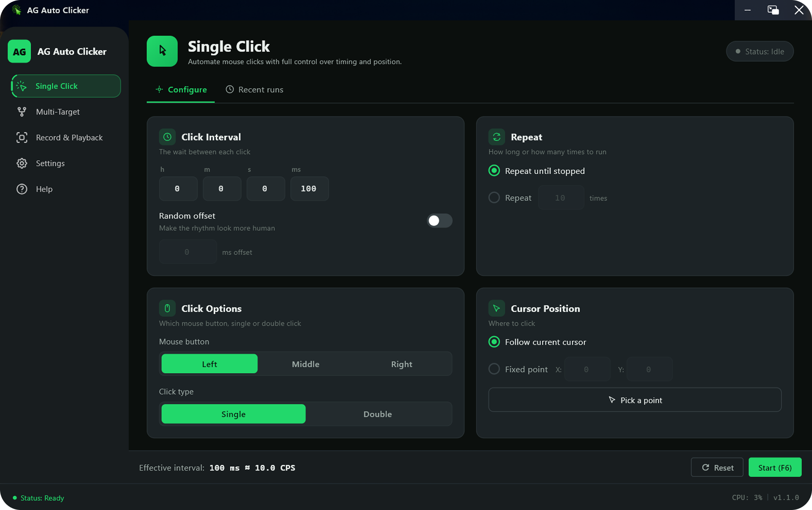Screen dimensions: 812x510
Task: Toggle the Random offset switch
Action: [x=440, y=221]
